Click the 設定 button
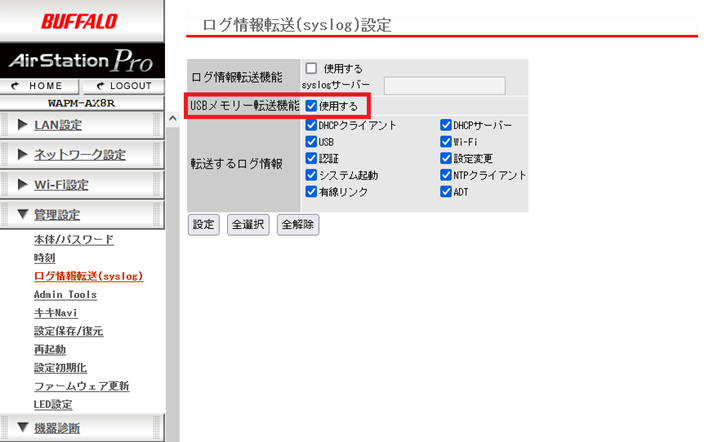 point(203,225)
